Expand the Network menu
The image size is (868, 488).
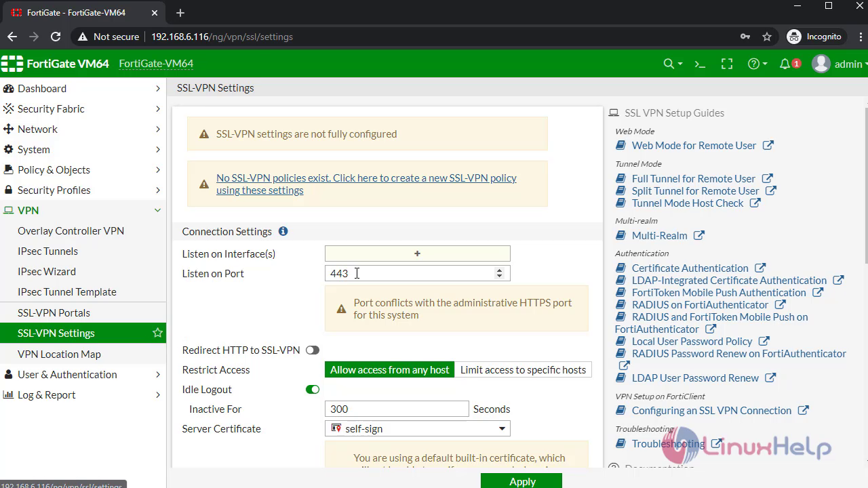pyautogui.click(x=83, y=129)
